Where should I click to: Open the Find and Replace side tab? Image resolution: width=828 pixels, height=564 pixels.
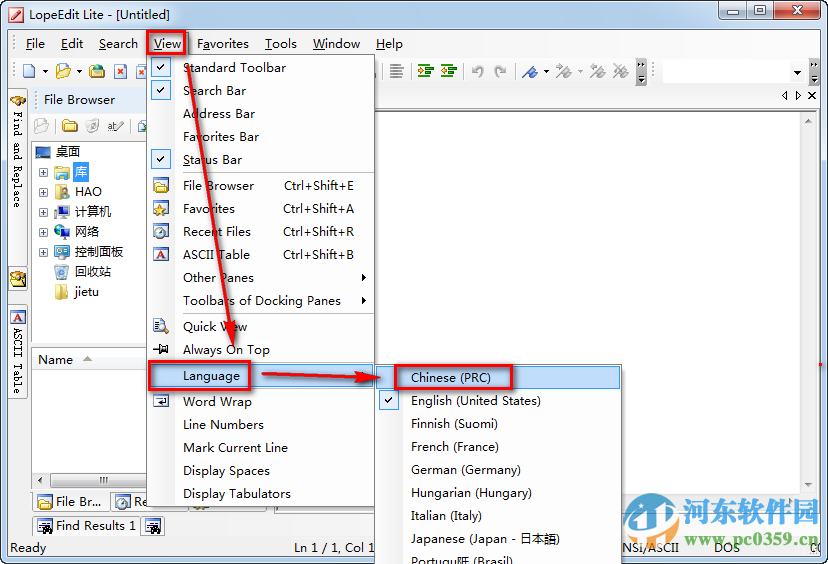click(17, 151)
